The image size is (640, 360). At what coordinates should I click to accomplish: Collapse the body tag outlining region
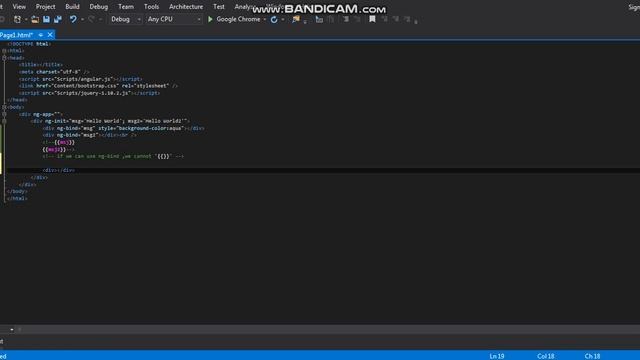click(4, 107)
